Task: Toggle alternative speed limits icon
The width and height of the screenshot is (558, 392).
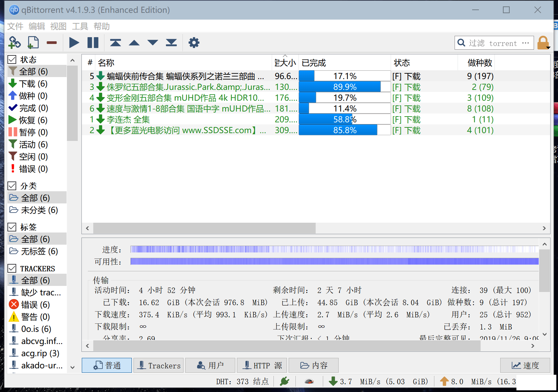Action: 309,382
